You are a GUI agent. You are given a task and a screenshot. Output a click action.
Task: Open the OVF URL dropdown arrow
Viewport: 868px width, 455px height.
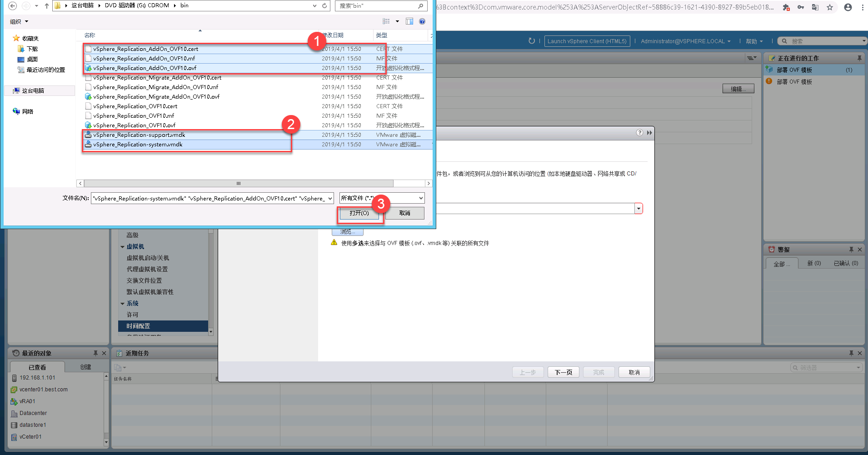[639, 209]
